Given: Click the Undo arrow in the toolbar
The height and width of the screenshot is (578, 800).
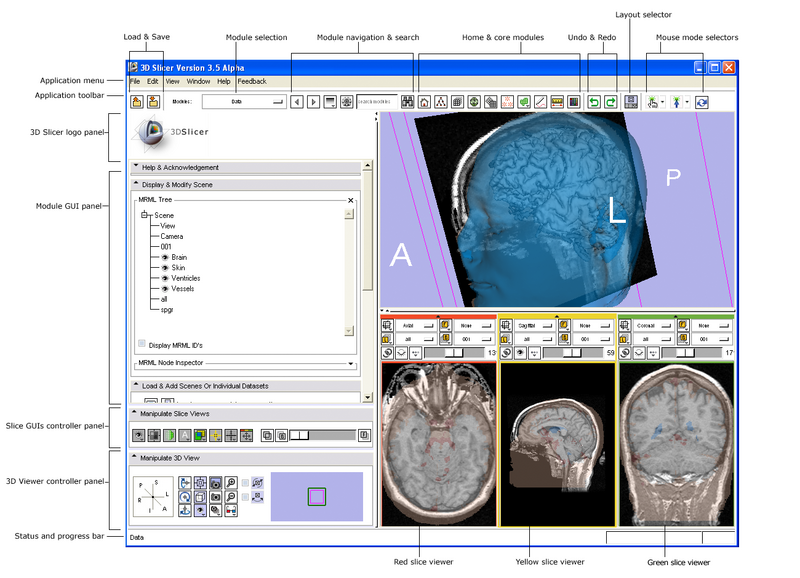Looking at the screenshot, I should tap(593, 102).
